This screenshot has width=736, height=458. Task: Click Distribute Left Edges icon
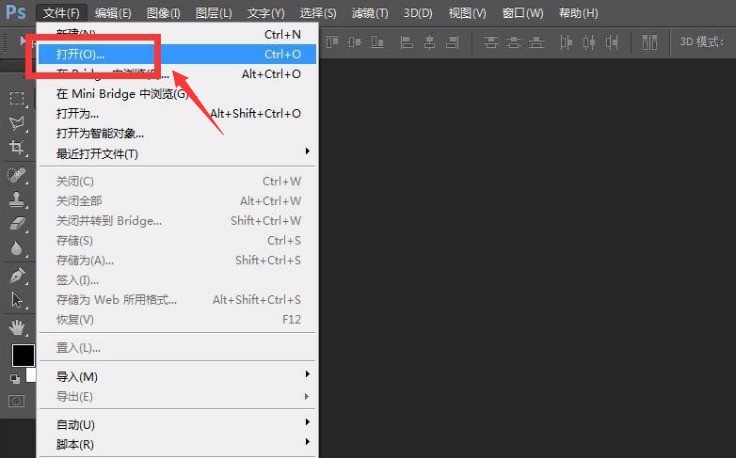point(566,42)
